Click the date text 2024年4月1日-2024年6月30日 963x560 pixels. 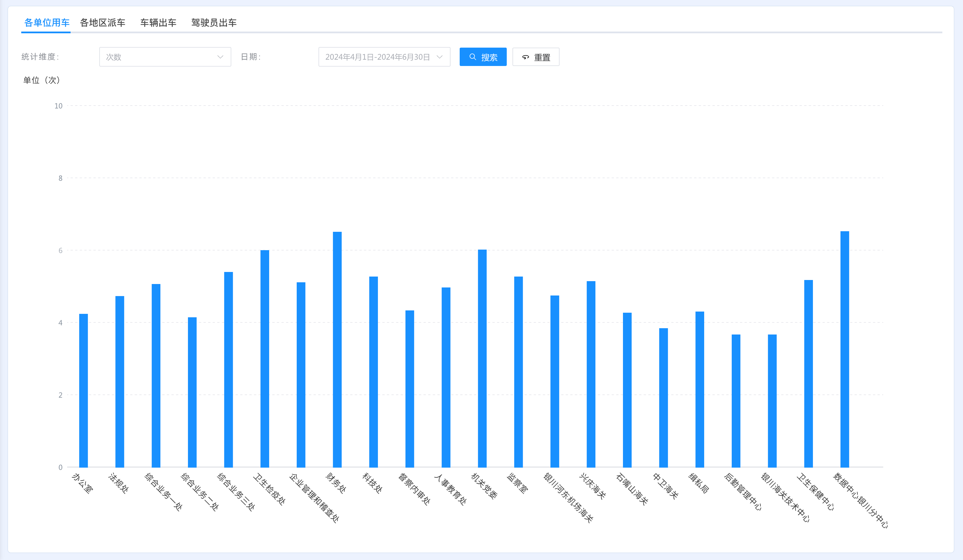pyautogui.click(x=377, y=57)
